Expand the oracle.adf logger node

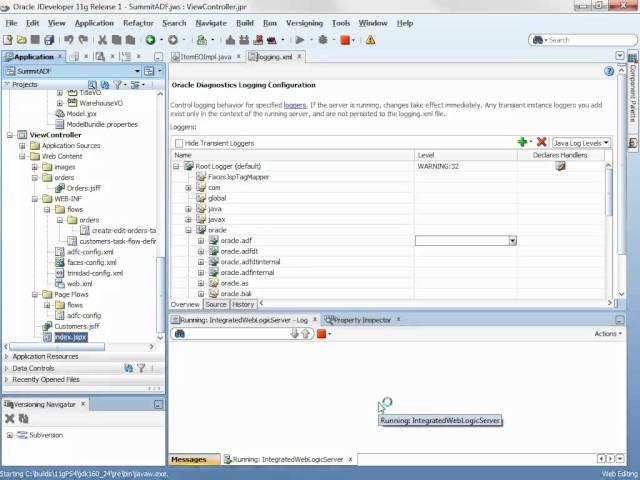[x=200, y=241]
